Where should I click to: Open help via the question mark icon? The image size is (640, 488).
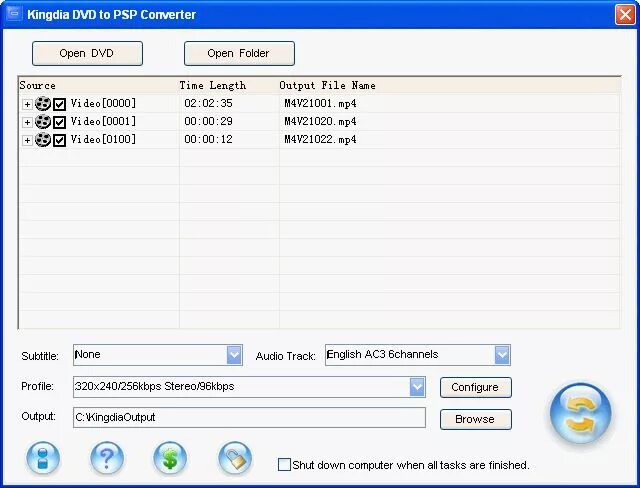[107, 458]
